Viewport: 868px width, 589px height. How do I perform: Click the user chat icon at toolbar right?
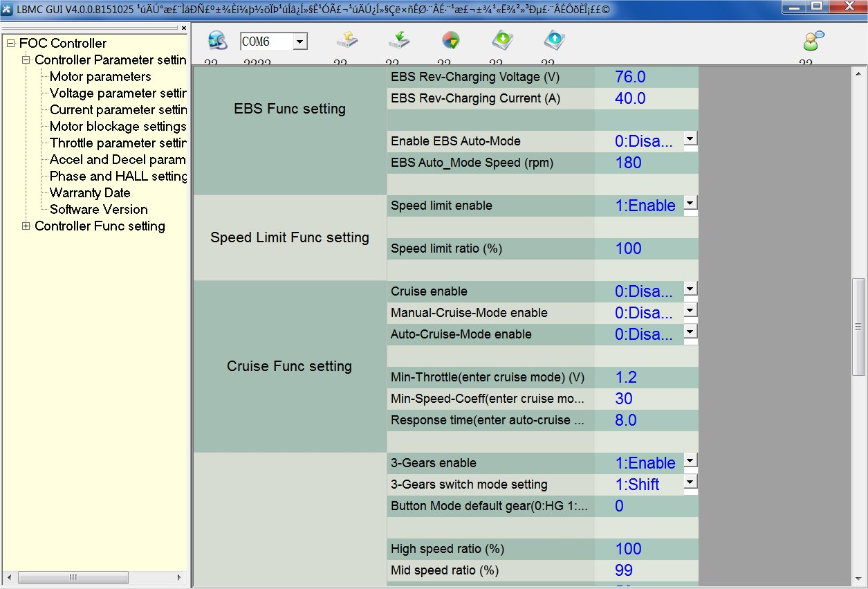pyautogui.click(x=813, y=41)
